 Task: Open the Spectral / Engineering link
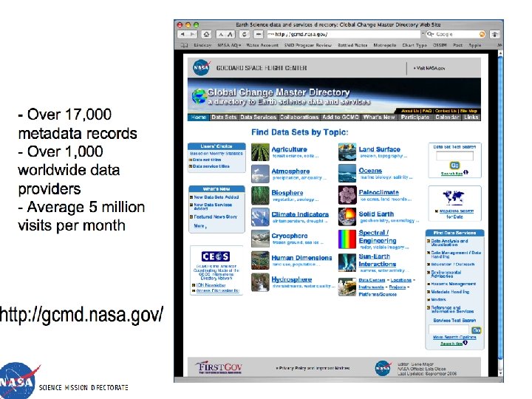(378, 236)
